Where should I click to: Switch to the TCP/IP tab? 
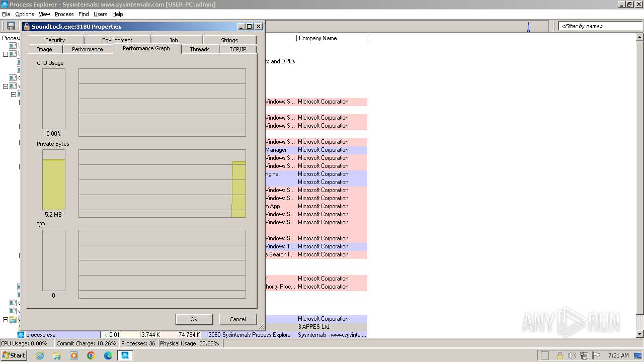[238, 49]
